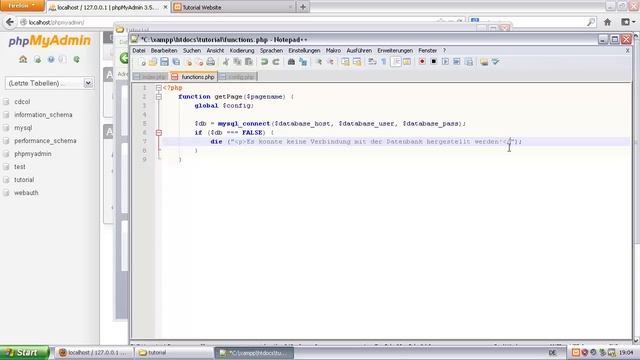
Task: Select the information_schema database
Action: click(43, 115)
